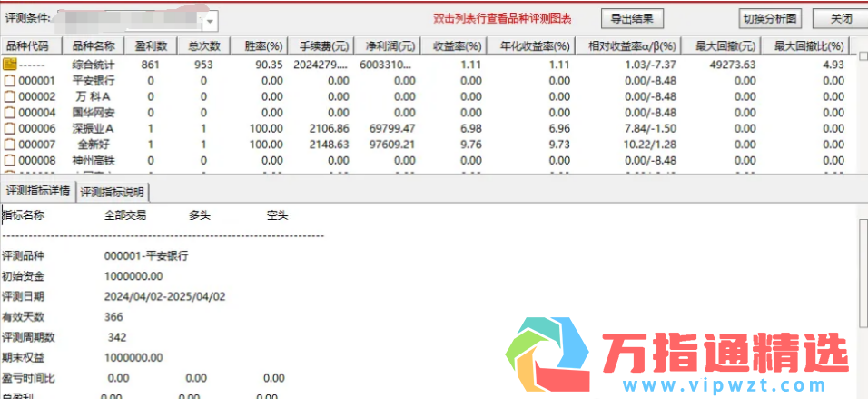Click the 4.93 max drawdown ratio cell
Image resolution: width=868 pixels, height=399 pixels.
833,65
